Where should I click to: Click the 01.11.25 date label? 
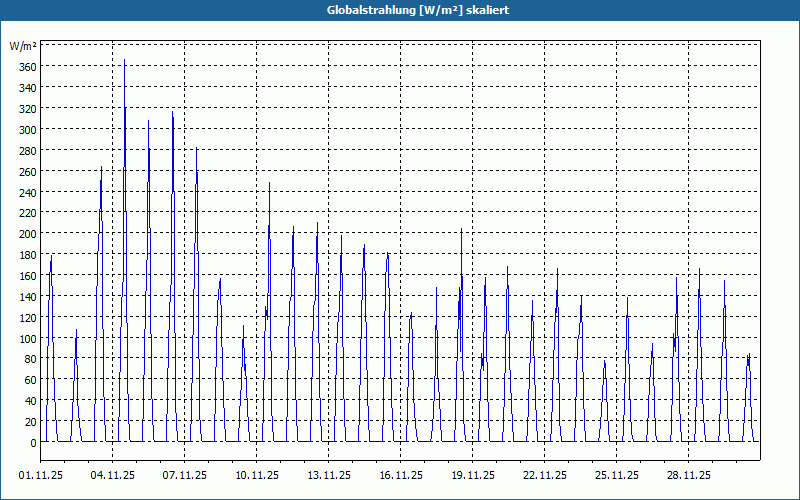point(41,476)
